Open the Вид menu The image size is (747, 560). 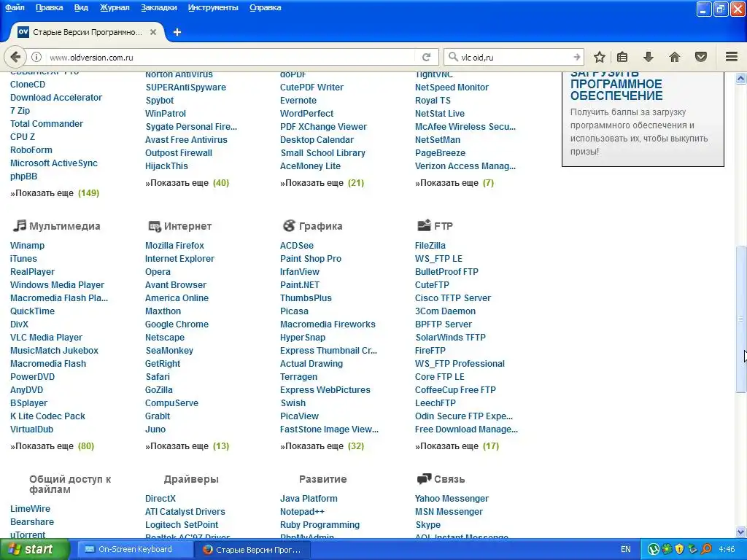[81, 7]
